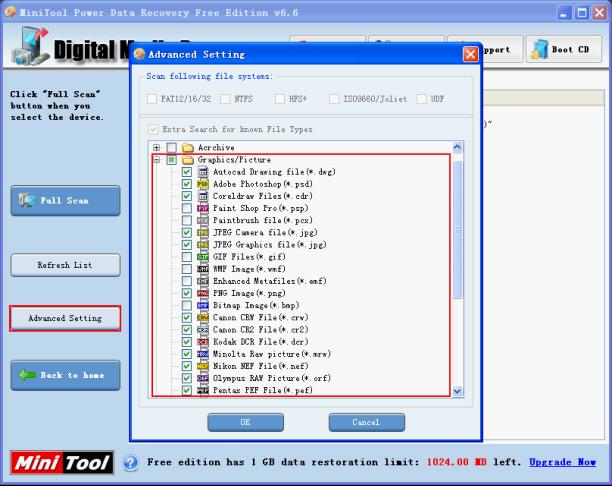612x486 pixels.
Task: Select the Canon CR2 File (*.cr2) row
Action: pyautogui.click(x=260, y=329)
